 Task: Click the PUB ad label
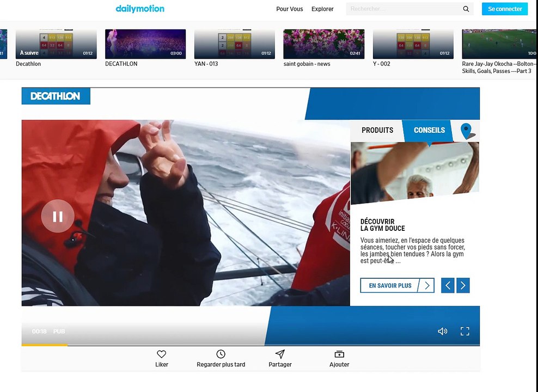point(59,332)
